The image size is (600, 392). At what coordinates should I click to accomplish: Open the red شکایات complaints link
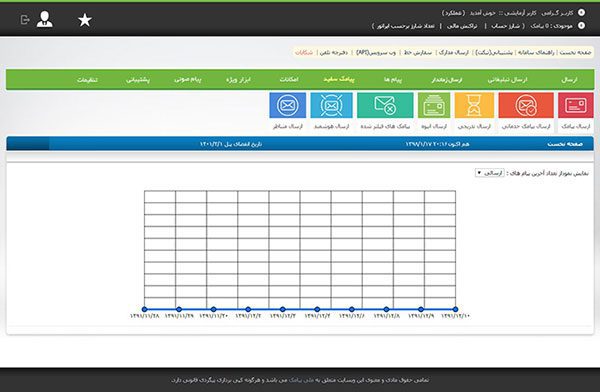pyautogui.click(x=304, y=52)
